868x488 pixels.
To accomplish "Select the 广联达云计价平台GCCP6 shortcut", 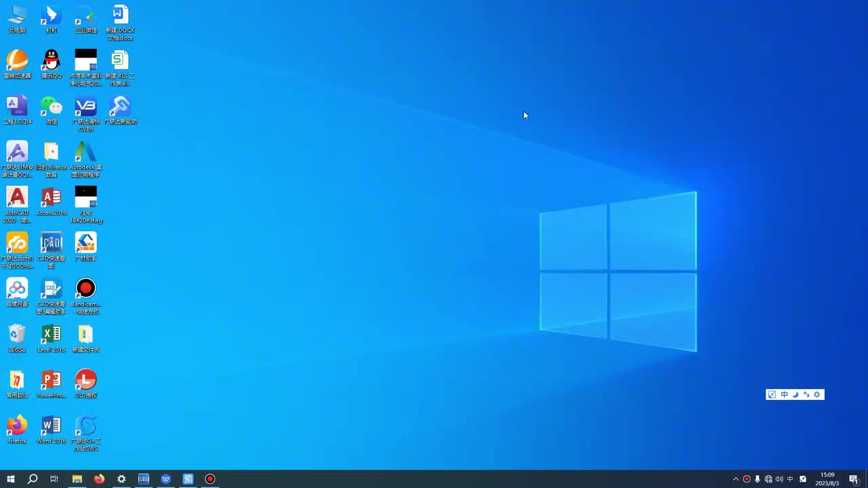I will pos(17,251).
